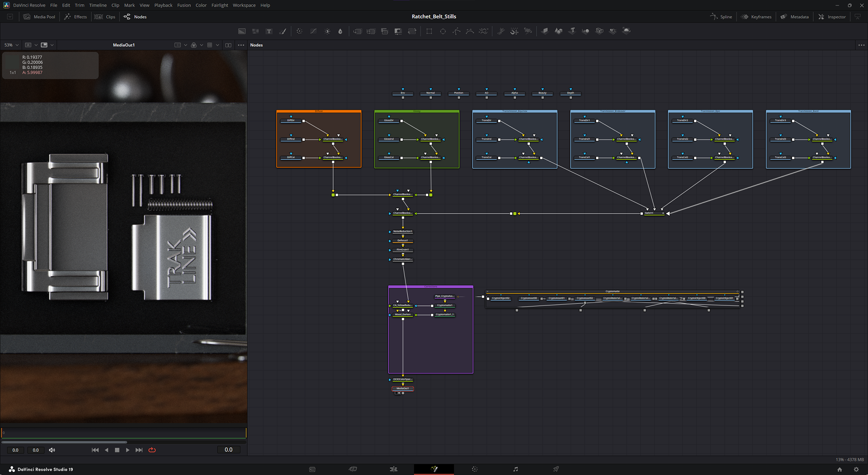868x475 pixels.
Task: Add a Merge tool from the toolbar
Action: [x=357, y=31]
